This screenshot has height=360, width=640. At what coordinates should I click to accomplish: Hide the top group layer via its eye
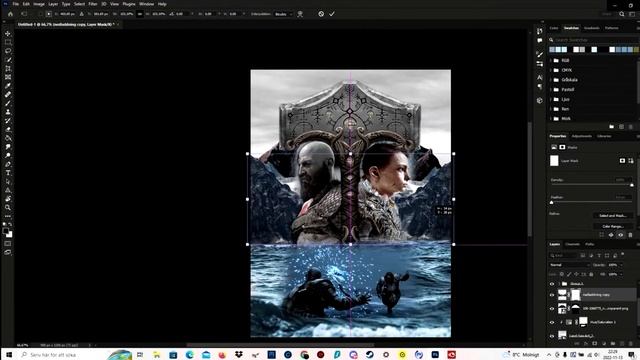tap(552, 284)
